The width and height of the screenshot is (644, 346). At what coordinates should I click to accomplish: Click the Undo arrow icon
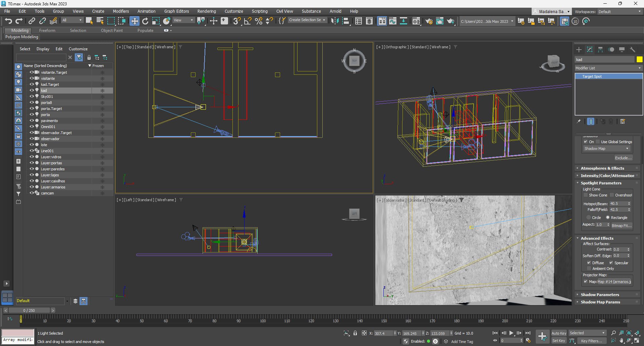[x=8, y=21]
